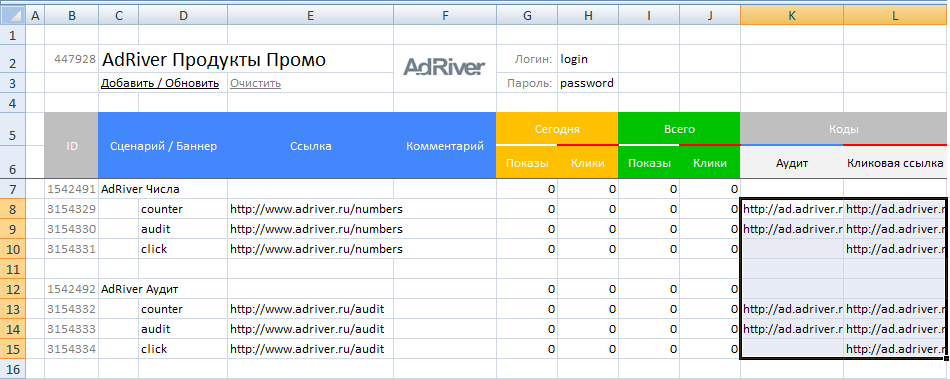Select cell with ID 447928
The height and width of the screenshot is (379, 950).
[x=71, y=59]
